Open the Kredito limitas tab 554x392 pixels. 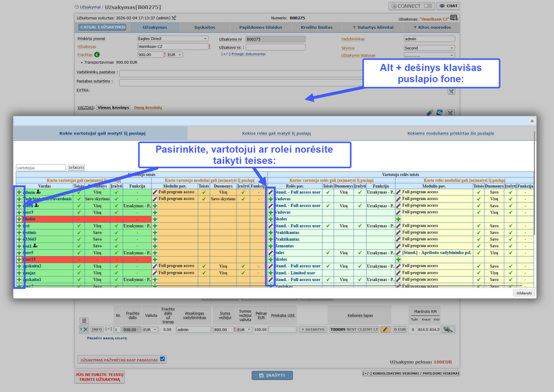317,27
